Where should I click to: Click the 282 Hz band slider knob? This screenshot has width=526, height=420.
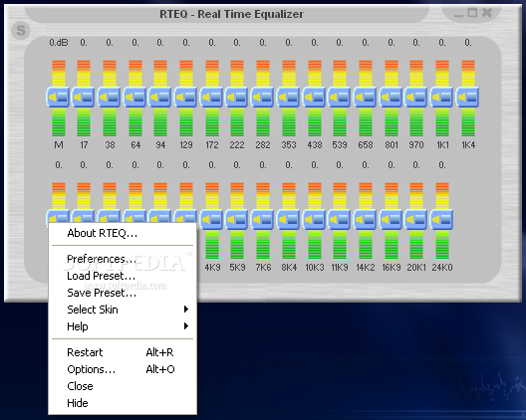coord(263,98)
